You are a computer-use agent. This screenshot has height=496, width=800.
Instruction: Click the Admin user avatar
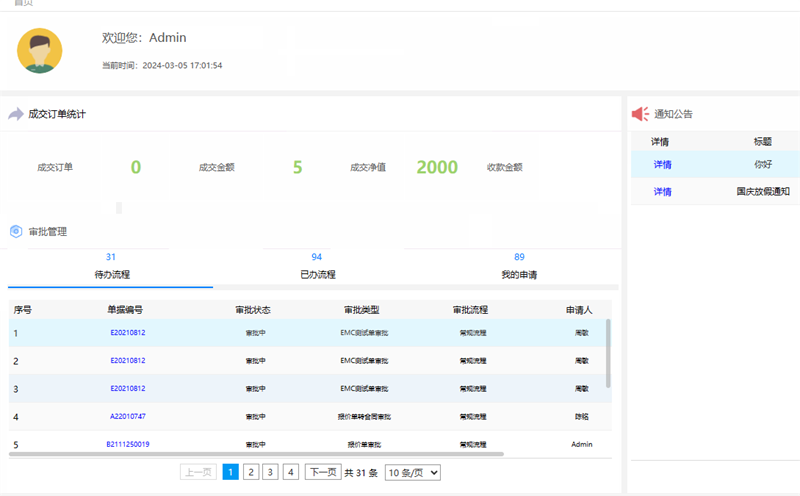(x=40, y=51)
